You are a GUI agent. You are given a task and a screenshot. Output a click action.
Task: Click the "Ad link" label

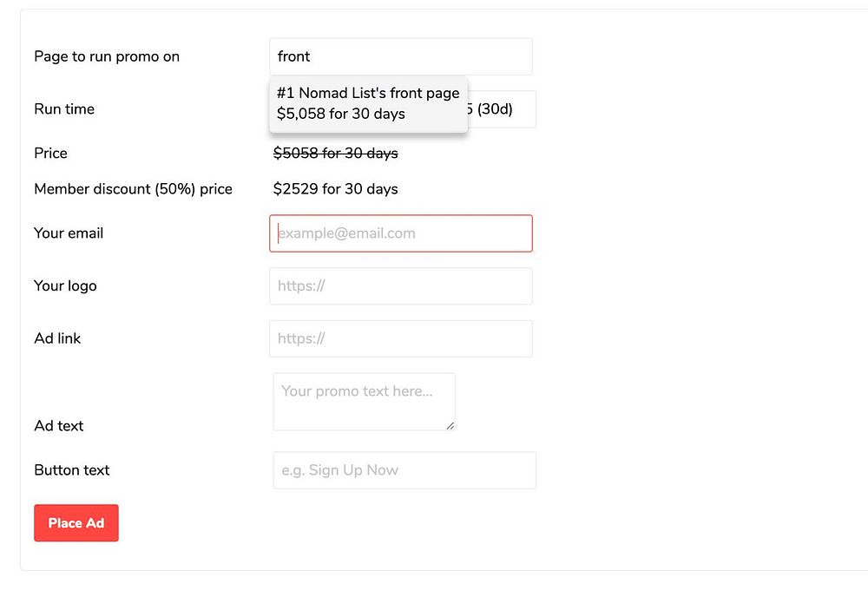point(57,338)
